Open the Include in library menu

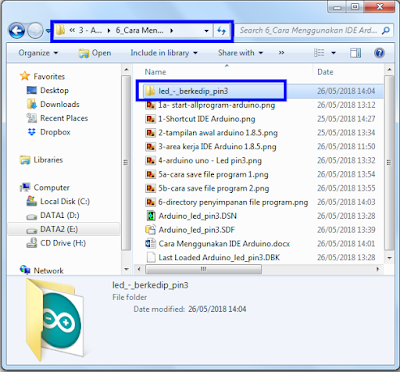[164, 53]
